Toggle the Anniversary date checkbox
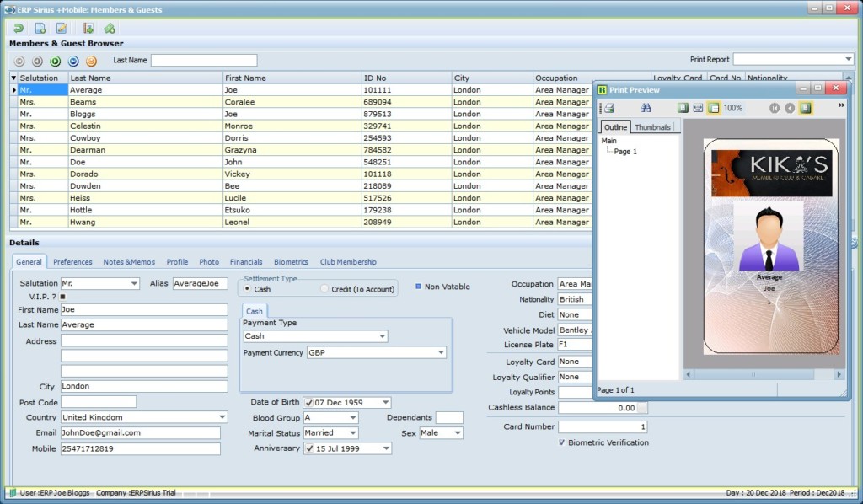 [309, 448]
